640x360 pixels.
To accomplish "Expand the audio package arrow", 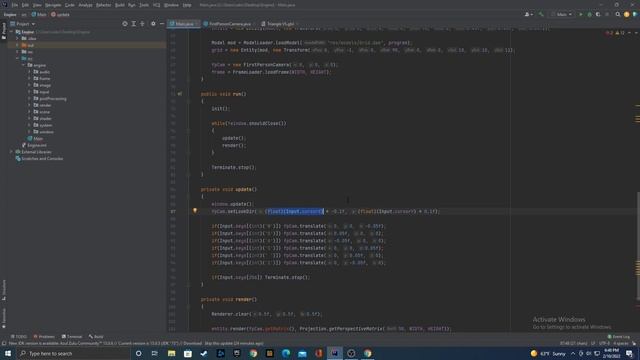I will (x=29, y=72).
